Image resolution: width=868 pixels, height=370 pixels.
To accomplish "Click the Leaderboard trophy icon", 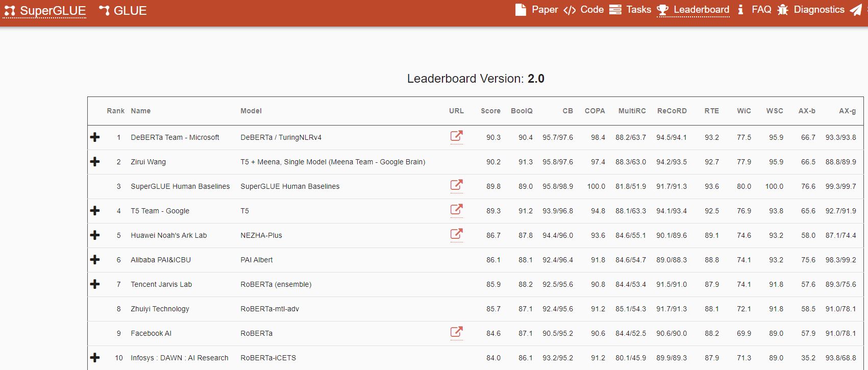I will click(x=662, y=10).
